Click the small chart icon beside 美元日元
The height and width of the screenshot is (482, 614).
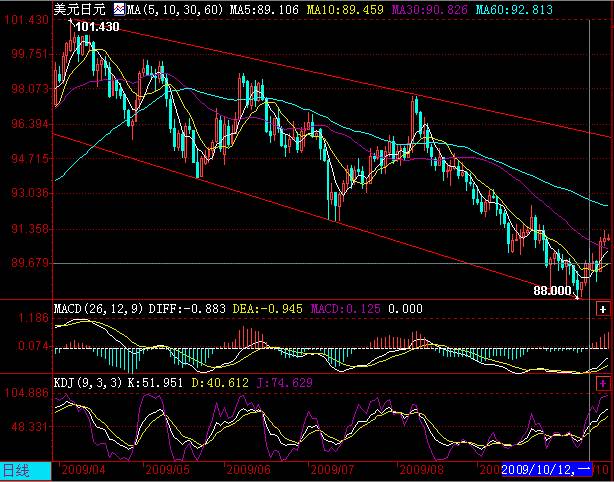(118, 8)
